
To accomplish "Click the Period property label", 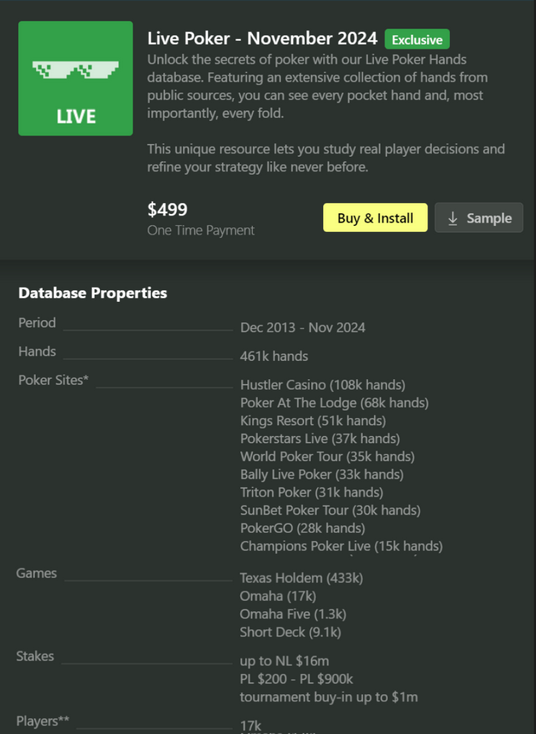I will pos(37,323).
